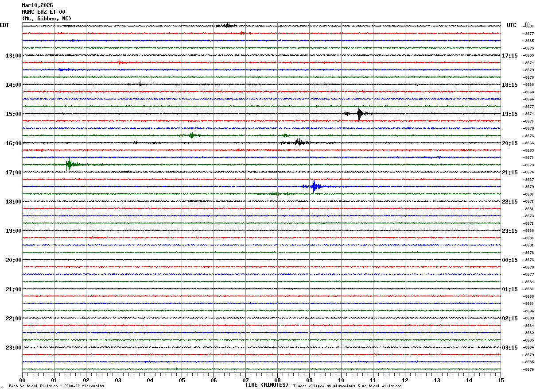Click the large black seismic event on the 15:00 trace
Image resolution: width=536 pixels, height=392 pixels.
point(359,114)
